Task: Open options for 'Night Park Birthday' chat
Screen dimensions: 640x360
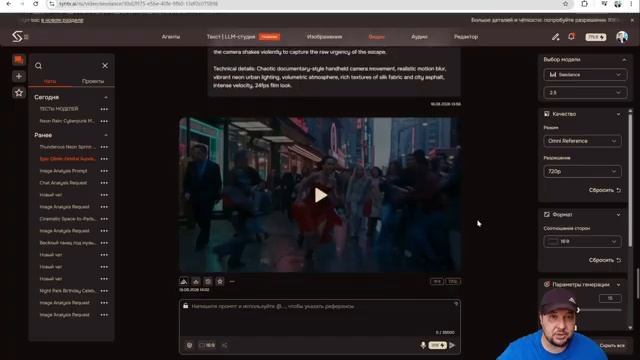Action: tap(104, 291)
